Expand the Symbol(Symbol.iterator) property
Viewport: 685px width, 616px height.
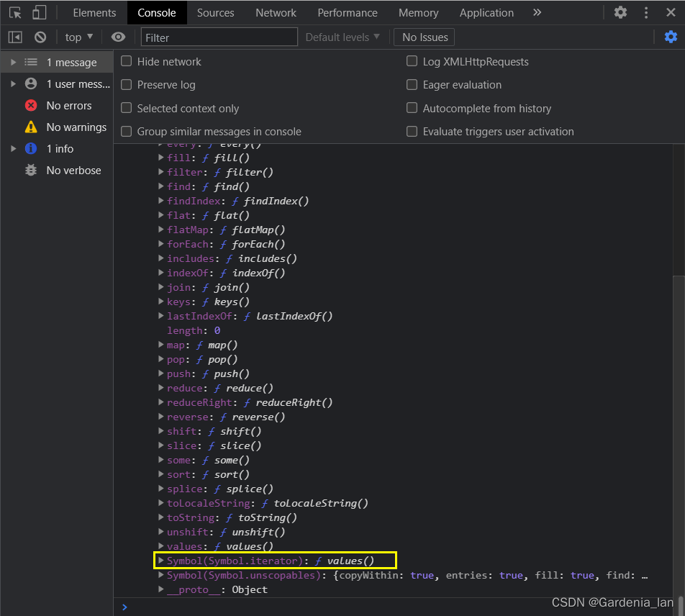click(x=161, y=560)
